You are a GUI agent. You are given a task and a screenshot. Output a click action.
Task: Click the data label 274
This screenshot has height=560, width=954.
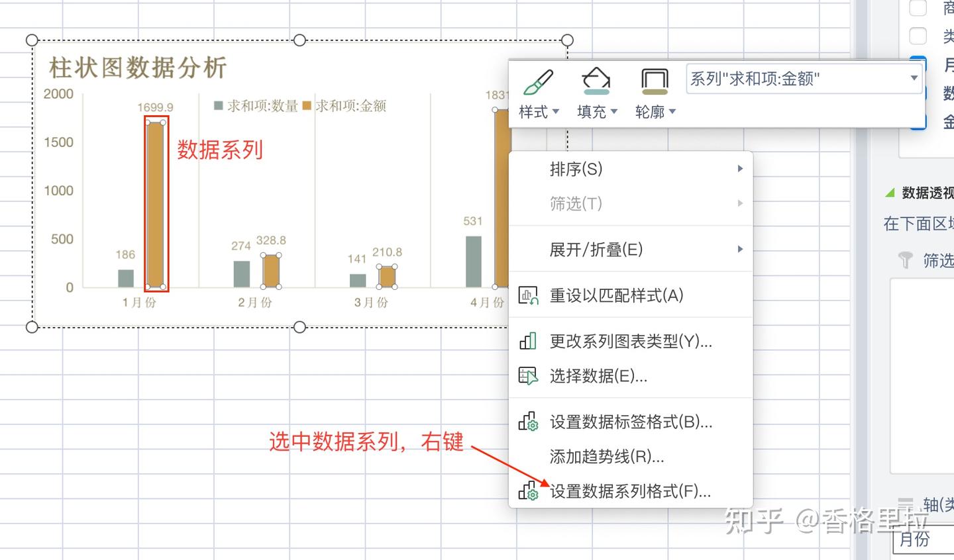[241, 246]
